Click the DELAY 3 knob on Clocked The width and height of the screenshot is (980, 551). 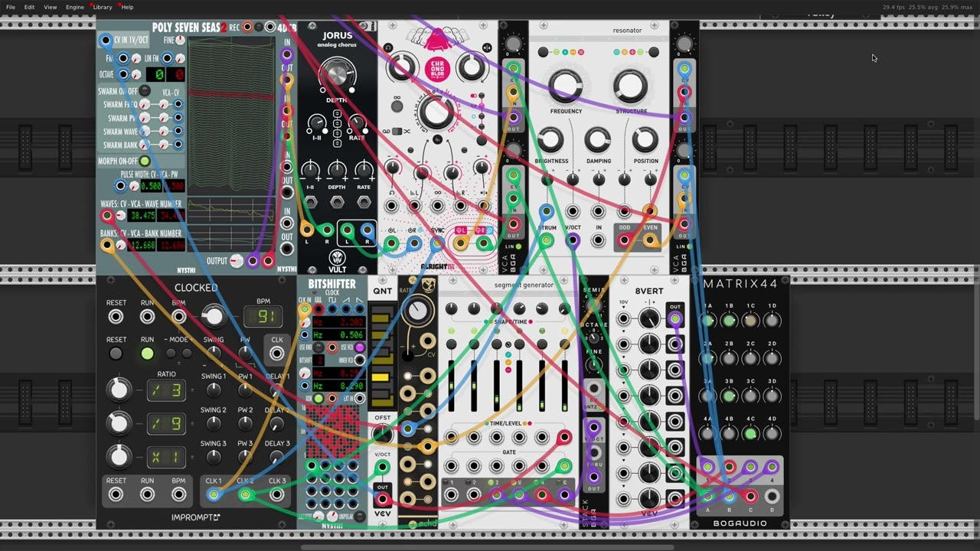276,457
